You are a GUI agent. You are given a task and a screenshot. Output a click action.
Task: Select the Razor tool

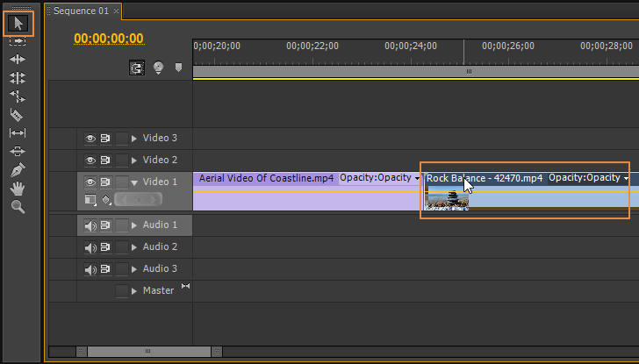(x=17, y=115)
